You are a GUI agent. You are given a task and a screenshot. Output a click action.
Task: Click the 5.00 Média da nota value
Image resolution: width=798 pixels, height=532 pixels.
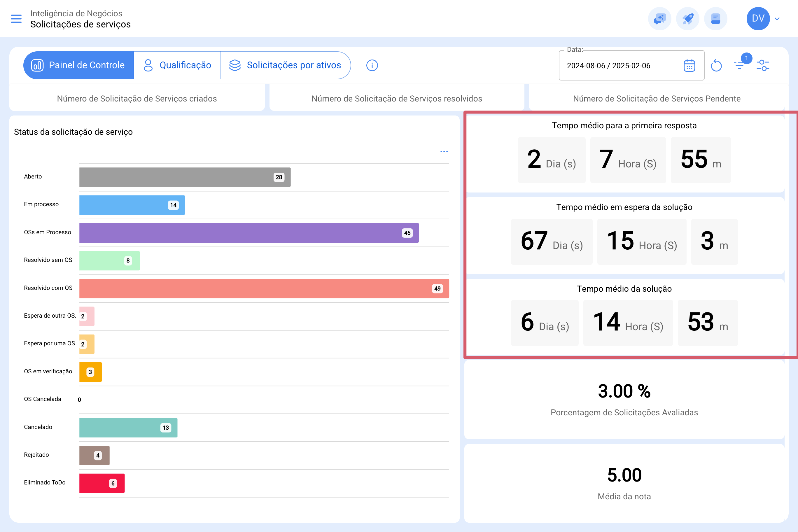tap(624, 475)
